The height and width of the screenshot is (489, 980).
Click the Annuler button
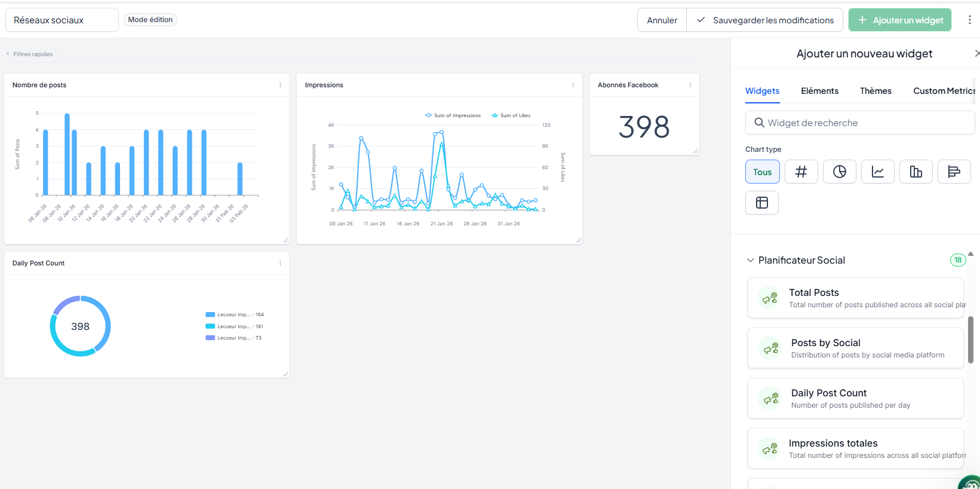click(662, 20)
